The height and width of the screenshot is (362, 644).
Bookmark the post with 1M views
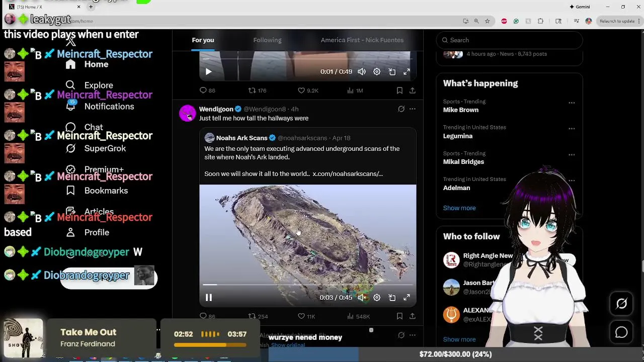(399, 90)
